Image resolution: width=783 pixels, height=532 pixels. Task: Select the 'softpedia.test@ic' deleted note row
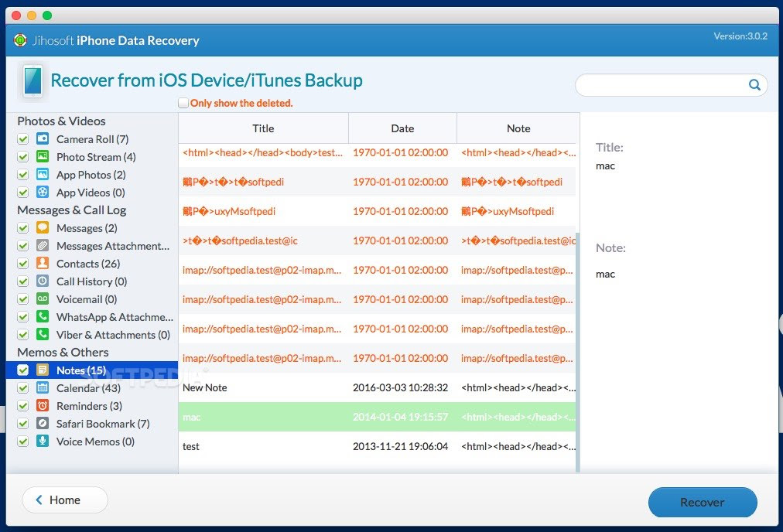pos(377,240)
